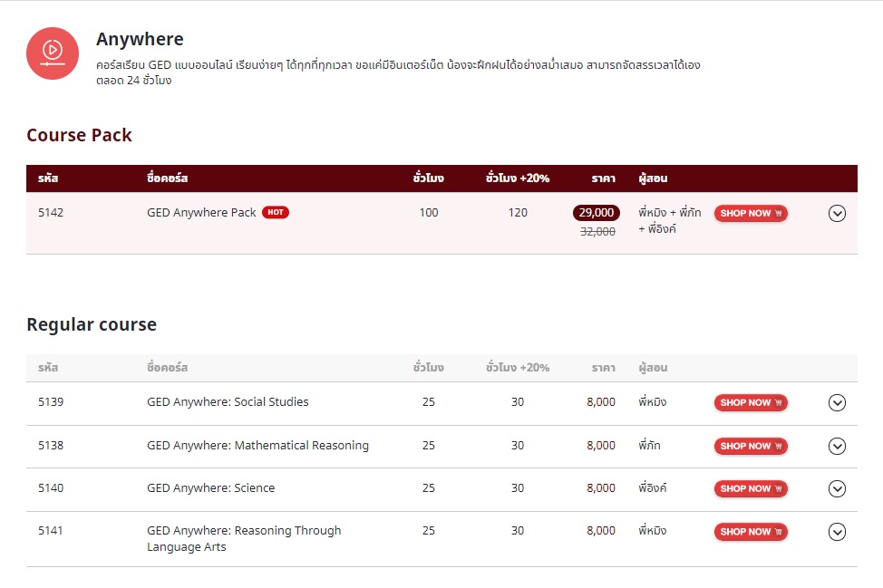
Task: Select the GED Anywhere: Science name
Action: tap(210, 487)
